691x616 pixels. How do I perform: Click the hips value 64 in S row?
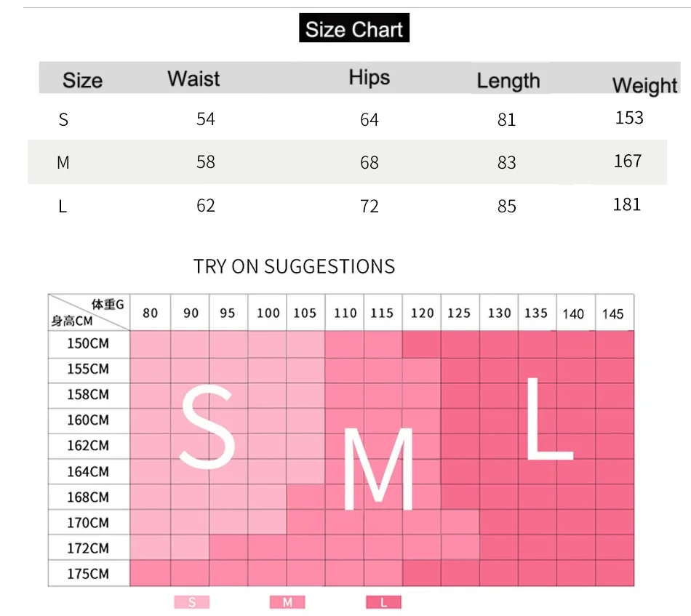click(370, 119)
